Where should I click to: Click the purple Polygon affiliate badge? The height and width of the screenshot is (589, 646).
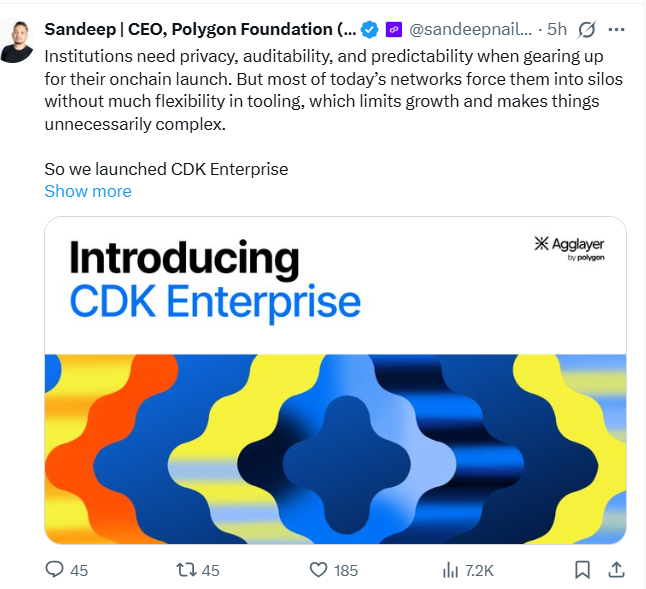click(393, 30)
